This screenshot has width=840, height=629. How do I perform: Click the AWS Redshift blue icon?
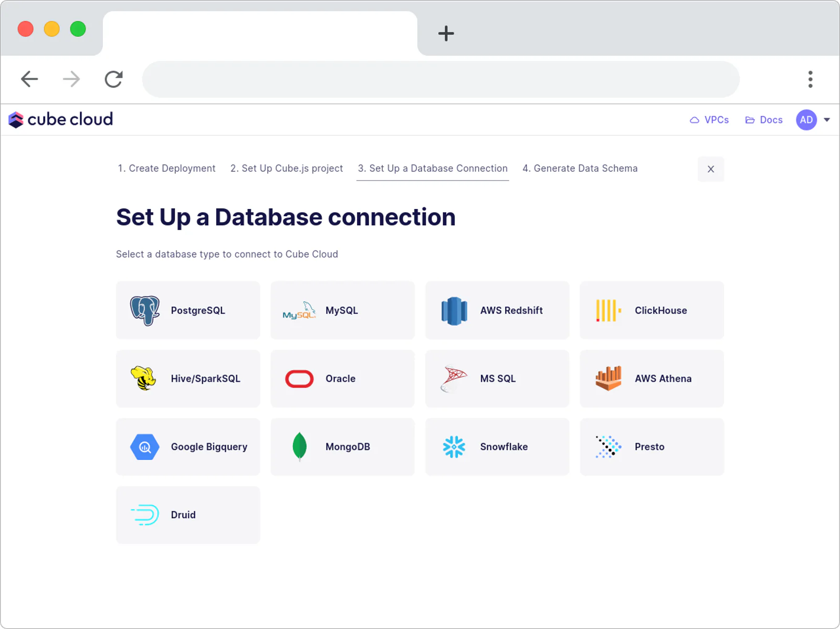pos(454,311)
